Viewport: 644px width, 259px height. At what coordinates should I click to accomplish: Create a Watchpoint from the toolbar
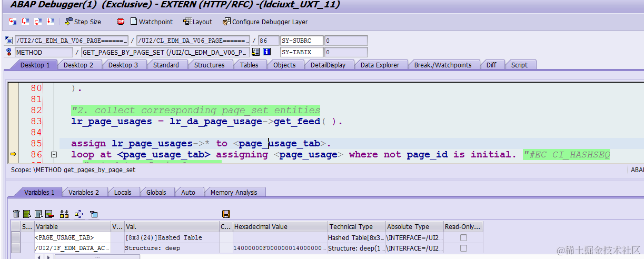(151, 22)
